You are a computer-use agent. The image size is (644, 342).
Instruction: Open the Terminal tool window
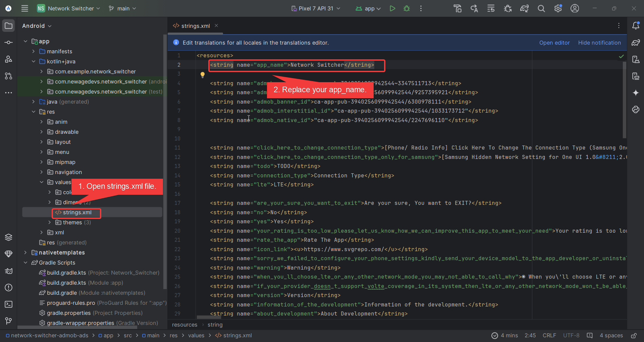click(9, 304)
